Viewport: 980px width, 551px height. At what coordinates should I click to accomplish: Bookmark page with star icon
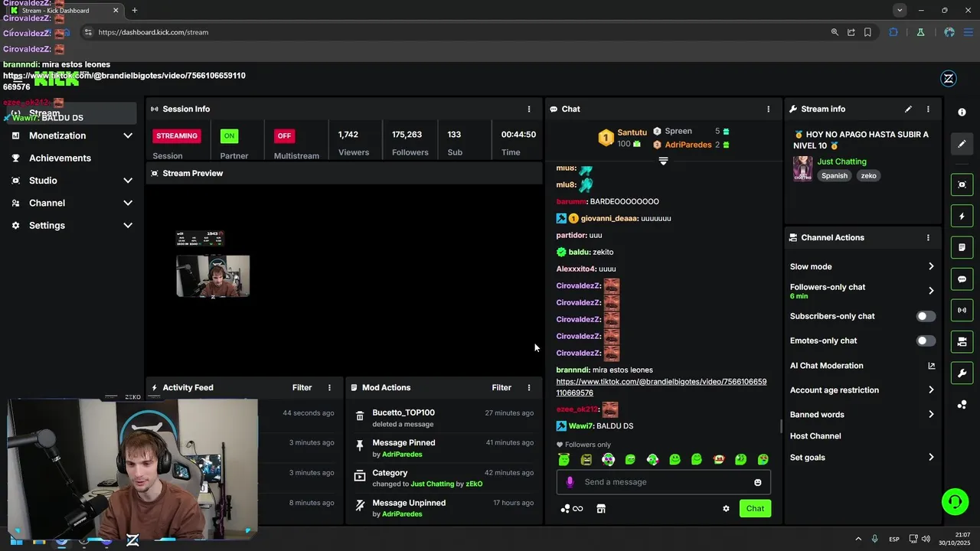[867, 32]
